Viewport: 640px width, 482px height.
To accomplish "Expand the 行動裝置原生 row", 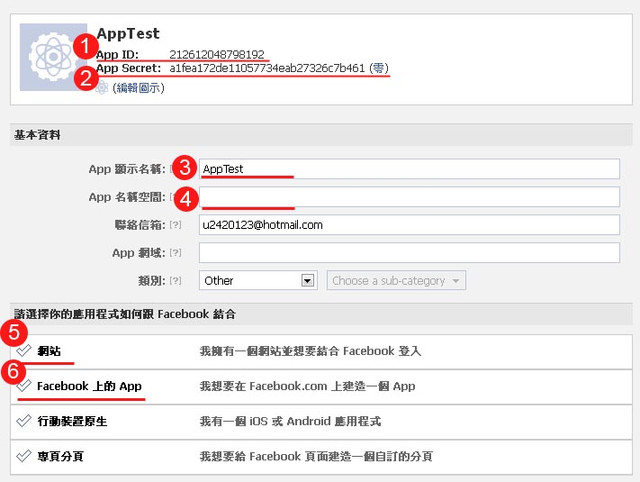I will tap(321, 422).
